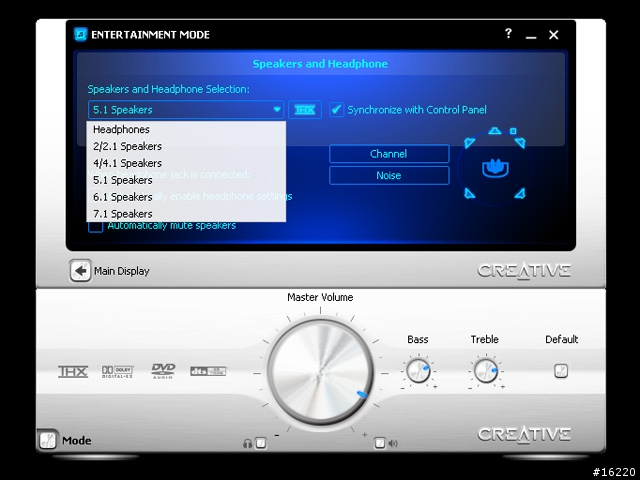Open help with the question mark icon
The height and width of the screenshot is (480, 640).
[x=508, y=33]
